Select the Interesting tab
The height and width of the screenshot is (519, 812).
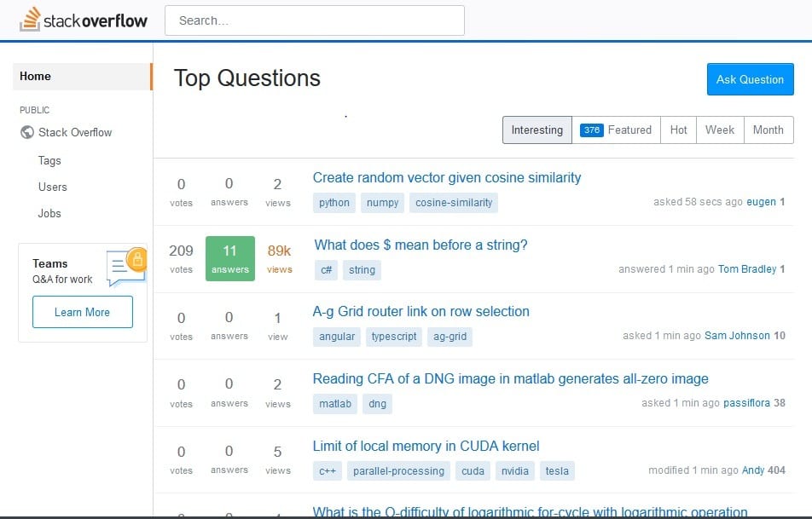536,130
